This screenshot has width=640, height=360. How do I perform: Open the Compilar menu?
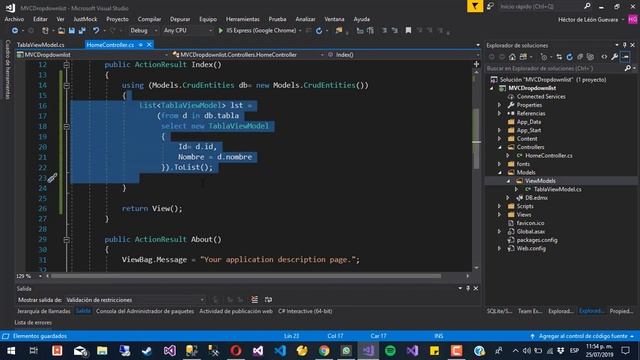click(149, 19)
